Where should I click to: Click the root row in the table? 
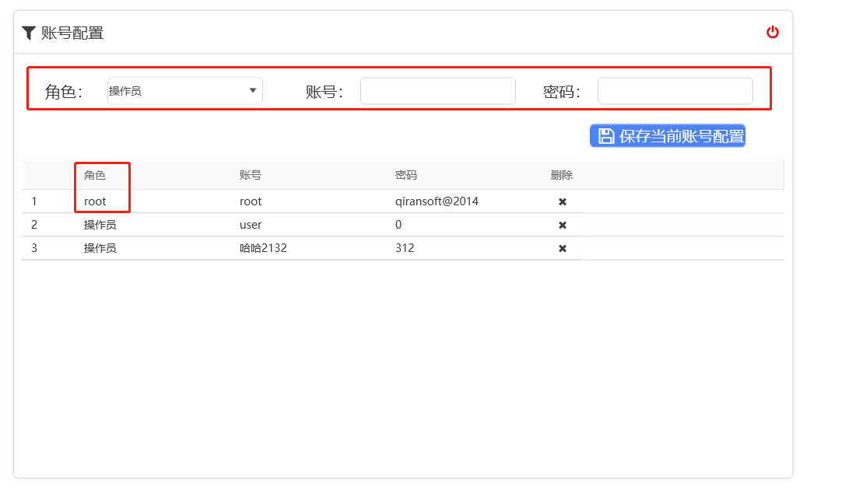click(x=251, y=201)
